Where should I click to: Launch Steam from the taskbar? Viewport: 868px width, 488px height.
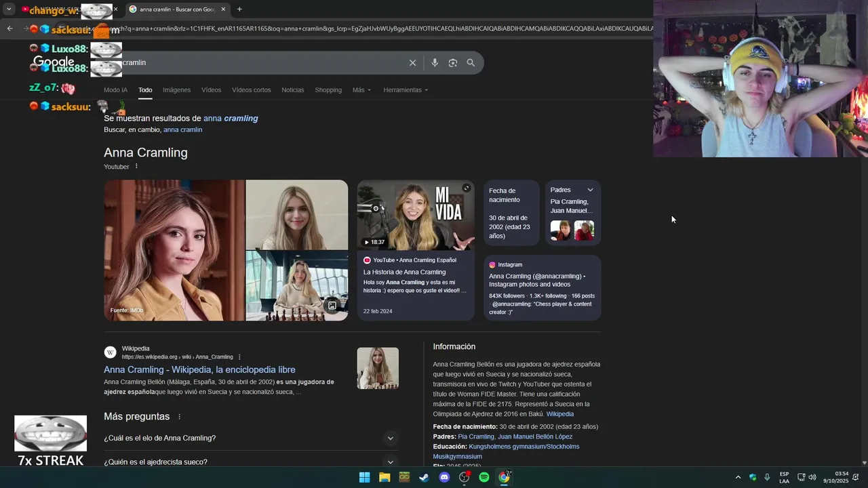(424, 477)
